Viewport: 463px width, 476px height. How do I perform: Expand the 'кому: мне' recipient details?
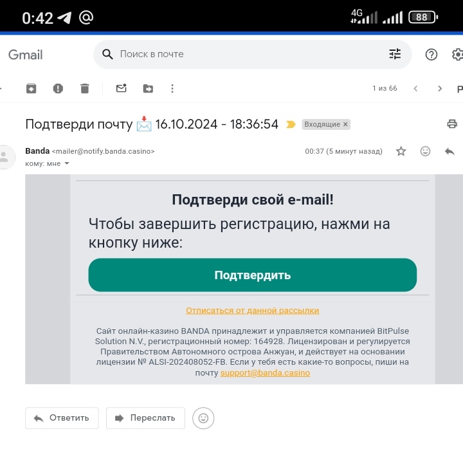67,163
